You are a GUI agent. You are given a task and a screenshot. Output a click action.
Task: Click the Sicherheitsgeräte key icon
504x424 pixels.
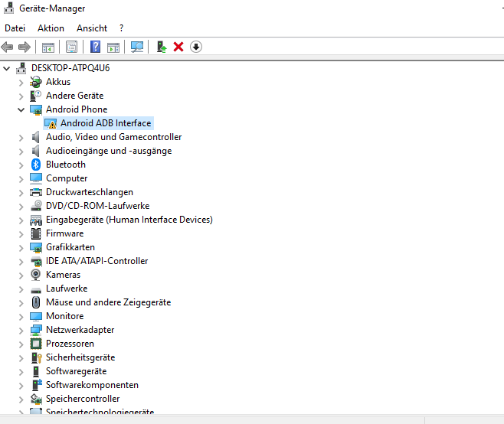pyautogui.click(x=36, y=357)
